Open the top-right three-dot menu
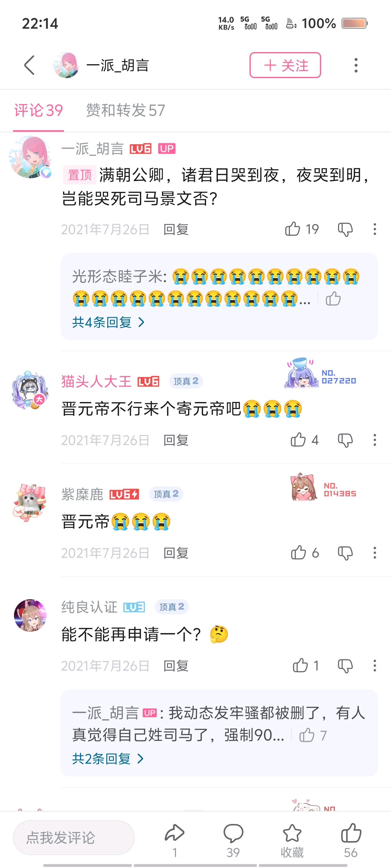391x868 pixels. pos(356,65)
